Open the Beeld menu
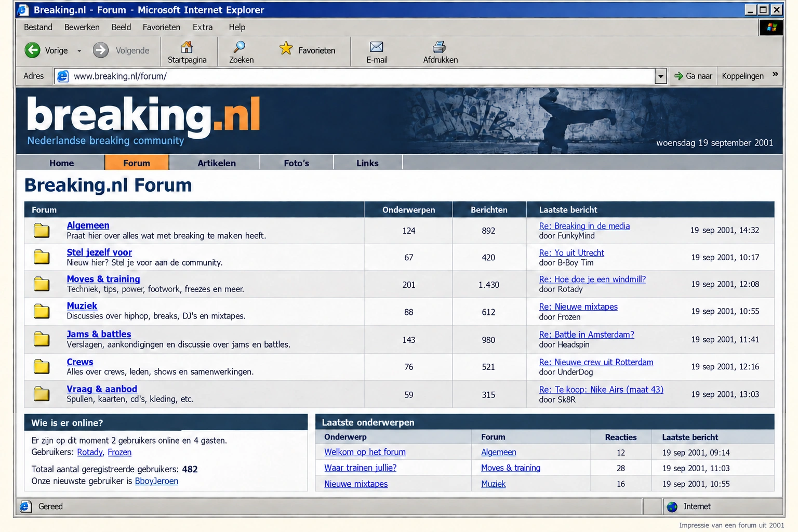 [x=121, y=27]
